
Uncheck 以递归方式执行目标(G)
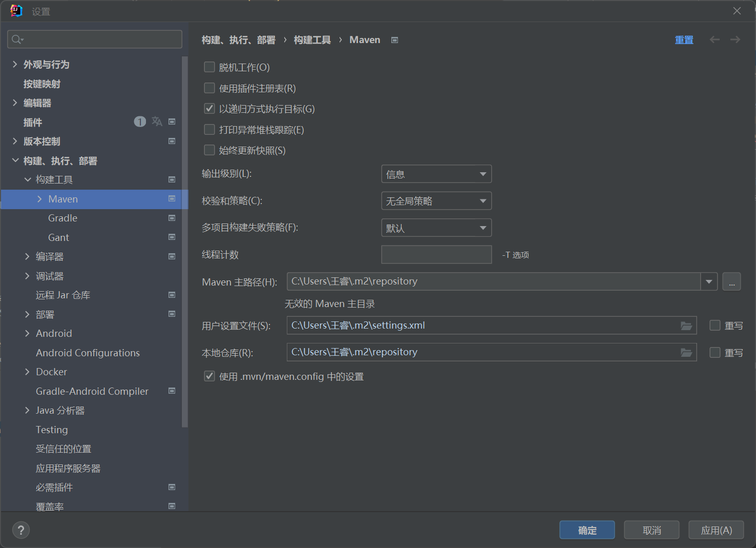[x=209, y=109]
